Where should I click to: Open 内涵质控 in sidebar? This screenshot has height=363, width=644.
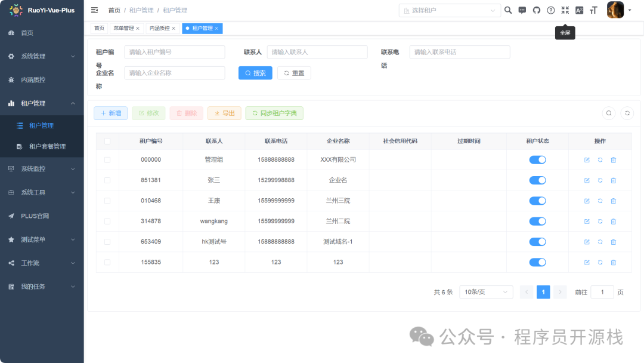42,80
